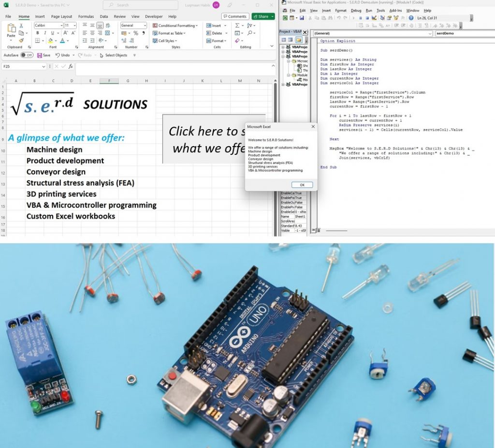The height and width of the screenshot is (448, 495).
Task: Open the Cell Styles dropdown
Action: pos(165,41)
